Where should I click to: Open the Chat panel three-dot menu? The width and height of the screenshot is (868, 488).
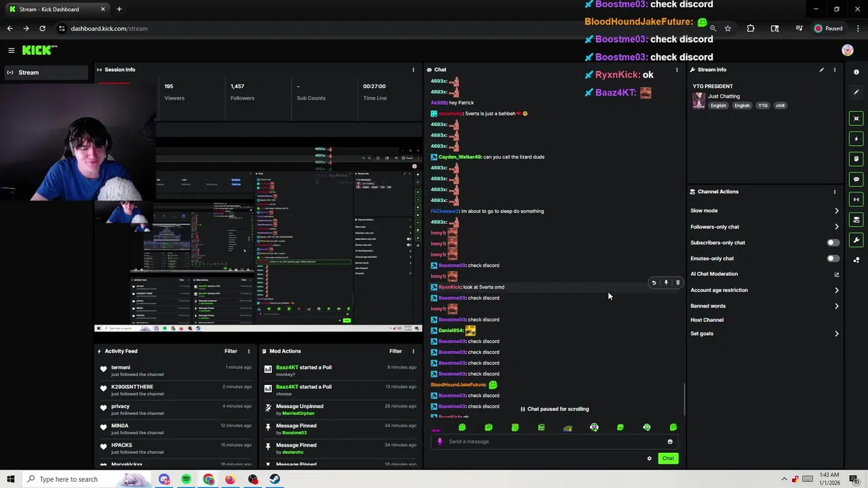coord(676,70)
